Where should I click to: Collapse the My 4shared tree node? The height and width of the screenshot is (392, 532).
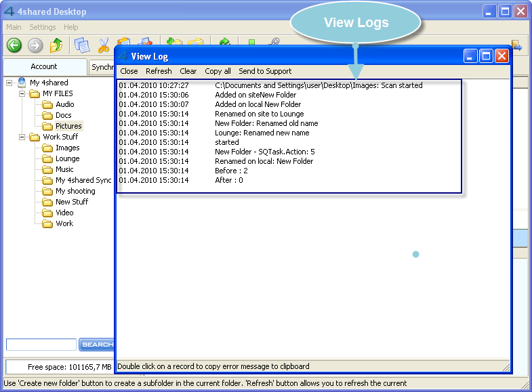click(x=9, y=83)
